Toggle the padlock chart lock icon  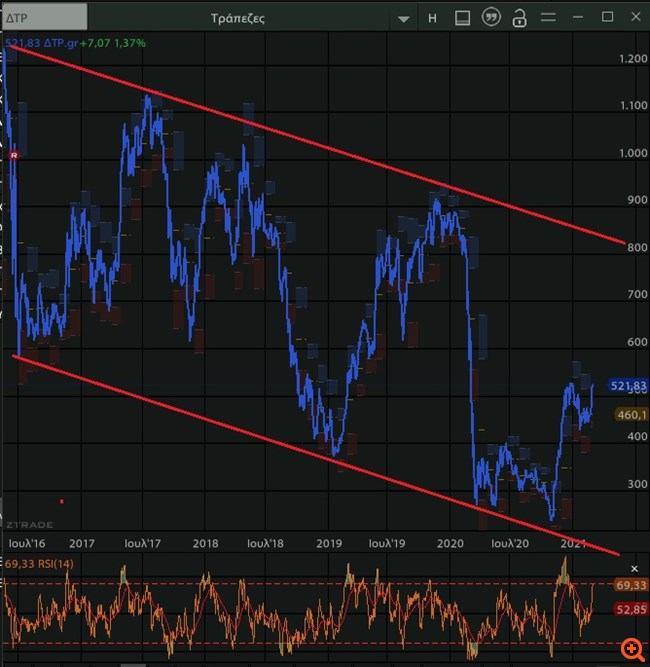click(x=518, y=18)
